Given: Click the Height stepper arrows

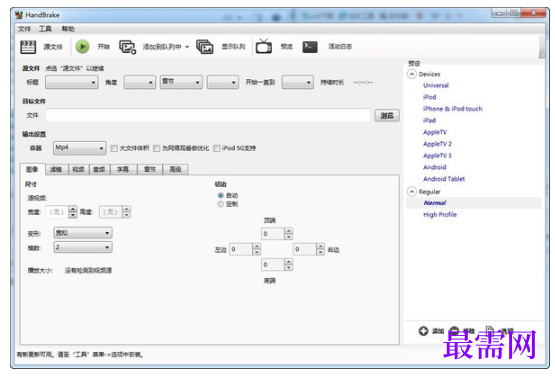Looking at the screenshot, I should point(127,212).
